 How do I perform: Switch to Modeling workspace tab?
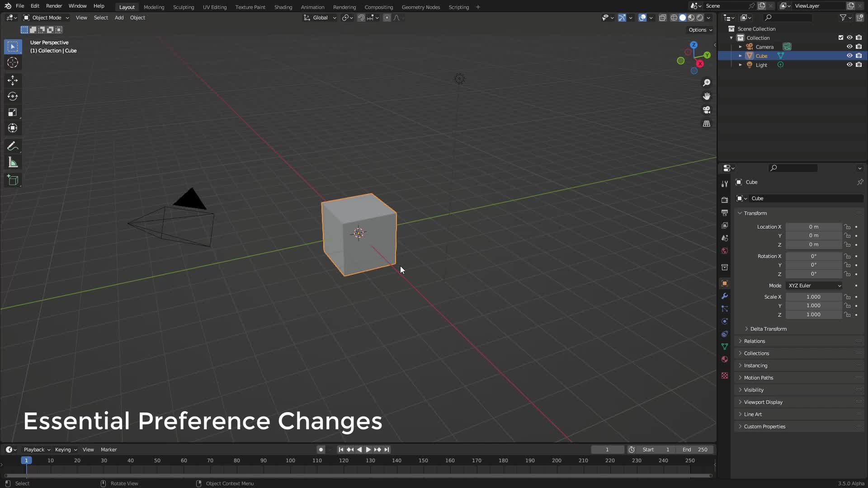pos(154,7)
